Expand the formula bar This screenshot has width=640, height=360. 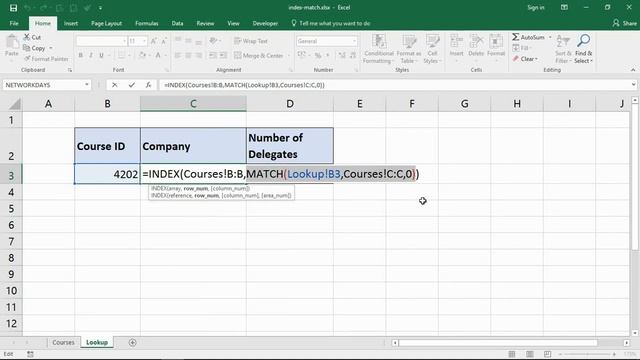point(633,85)
